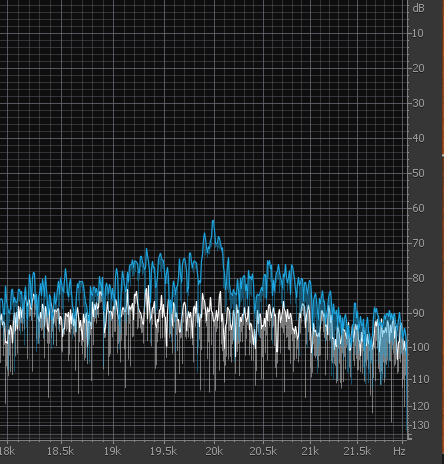Select the 10 dB scale marking

418,33
